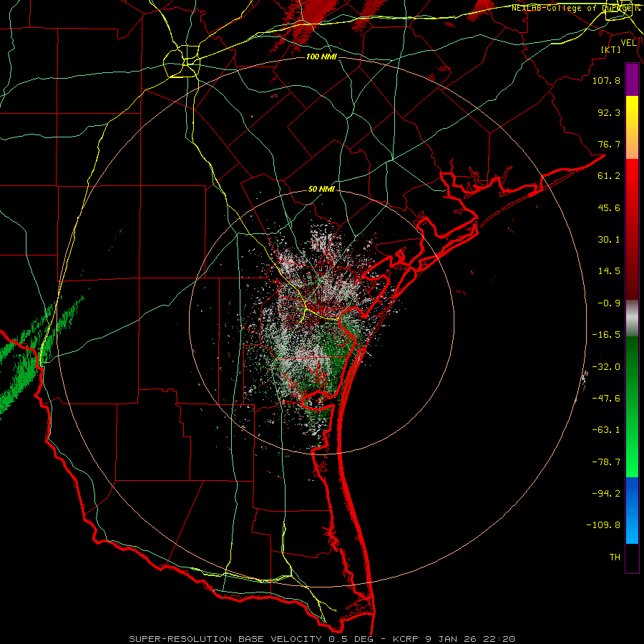Click the Super-Resolution Base Velocity caption
The image size is (644, 644).
coord(321,639)
